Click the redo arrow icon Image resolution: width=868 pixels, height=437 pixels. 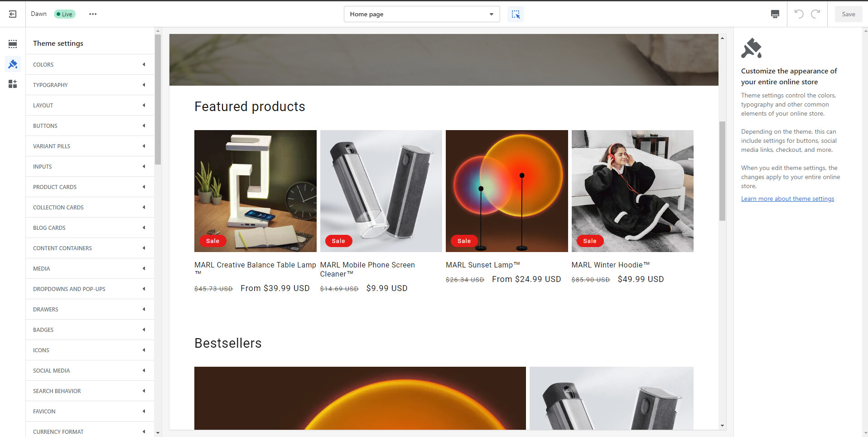(x=815, y=14)
